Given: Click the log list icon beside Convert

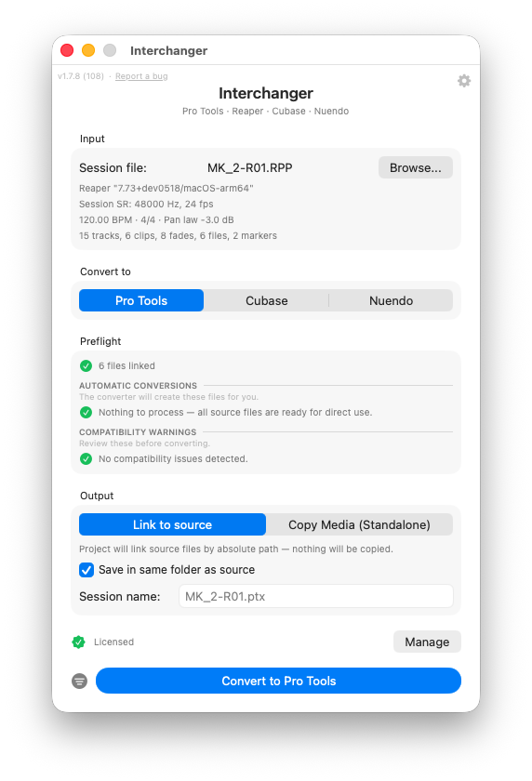Looking at the screenshot, I should [x=79, y=681].
